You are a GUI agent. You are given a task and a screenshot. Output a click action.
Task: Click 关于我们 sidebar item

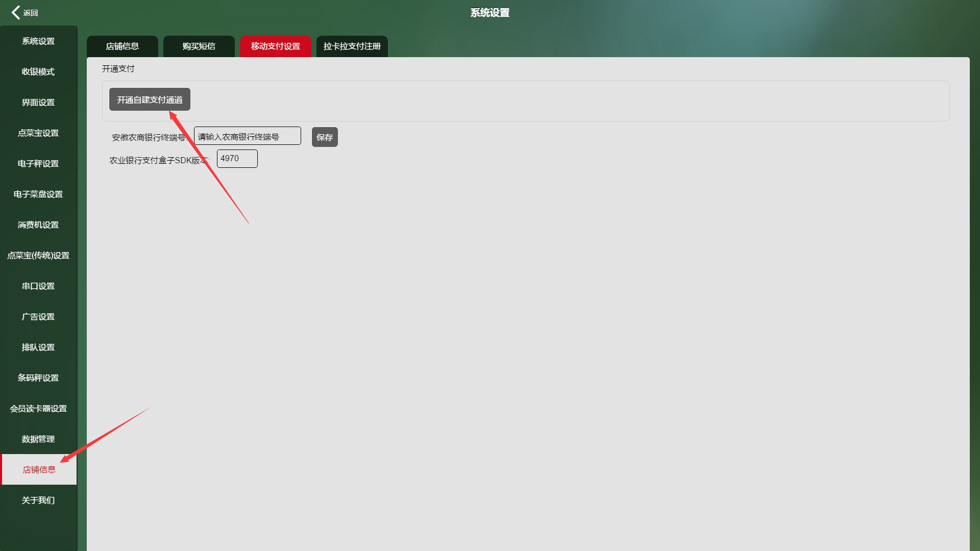pyautogui.click(x=38, y=500)
